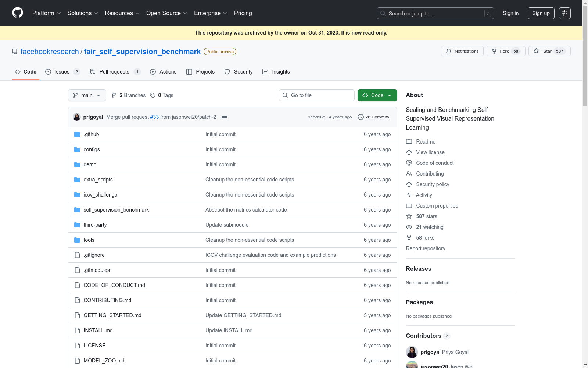Open the MODEL_ZOO.md file
The image size is (588, 368).
(x=104, y=361)
